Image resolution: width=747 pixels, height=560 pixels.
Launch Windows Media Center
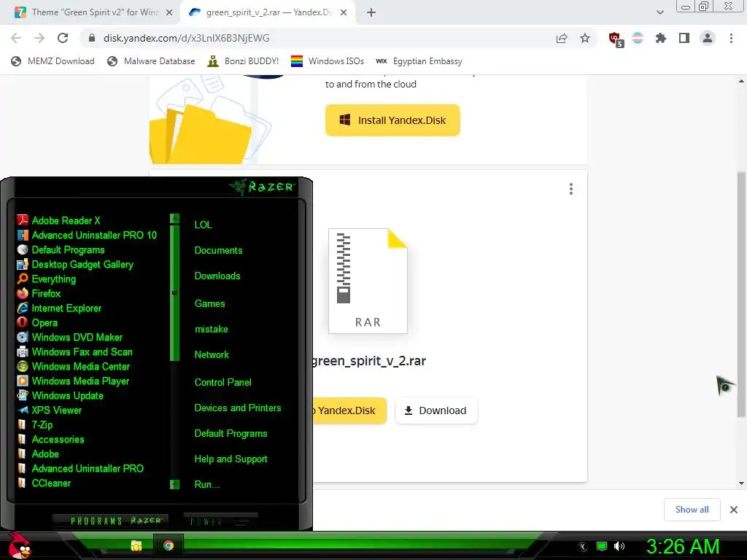74,367
